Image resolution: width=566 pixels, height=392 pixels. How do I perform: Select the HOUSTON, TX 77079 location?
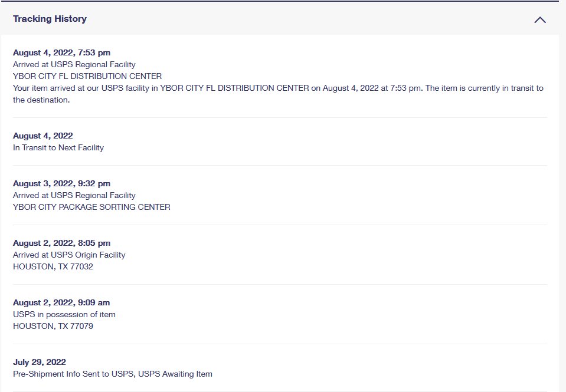[x=53, y=326]
